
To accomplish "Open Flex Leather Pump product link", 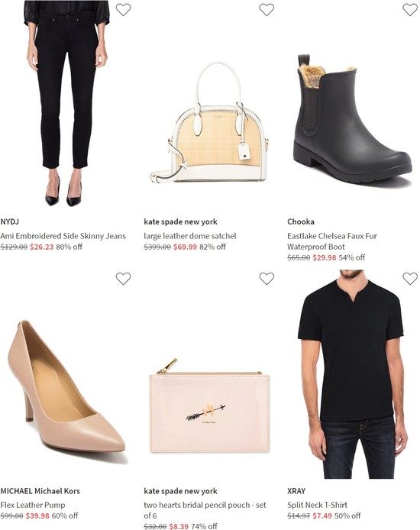I will pos(33,505).
